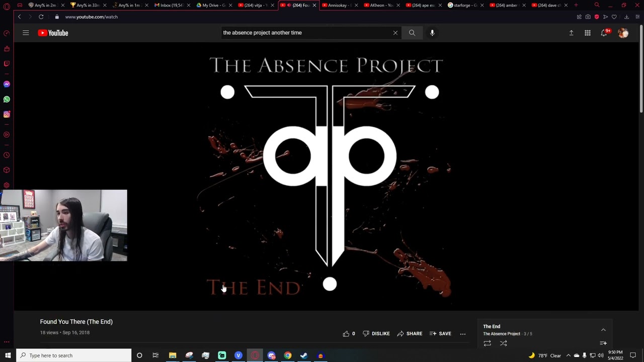The height and width of the screenshot is (362, 644).
Task: Open Task View on the taskbar
Action: click(155, 355)
